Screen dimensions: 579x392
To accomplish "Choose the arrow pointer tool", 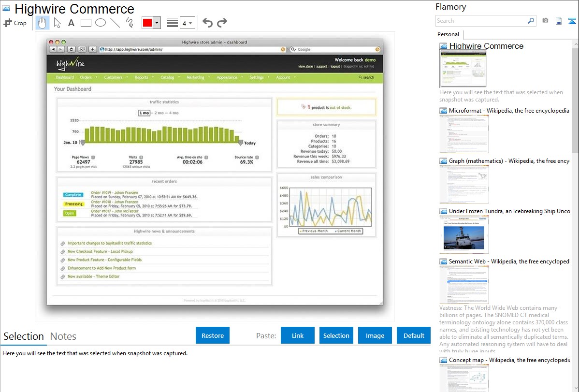I will [x=57, y=23].
